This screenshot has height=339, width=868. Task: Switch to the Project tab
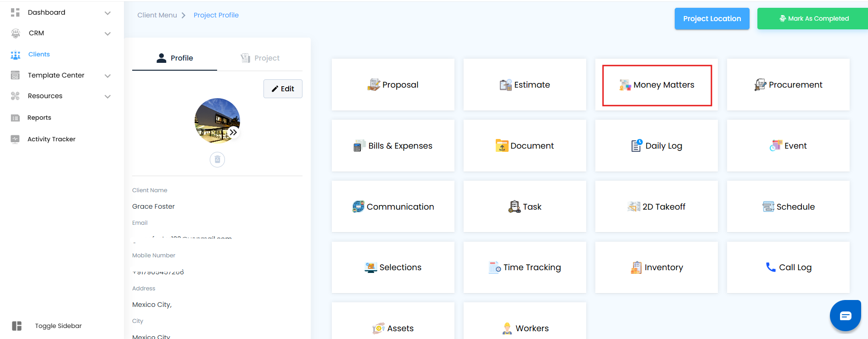260,58
